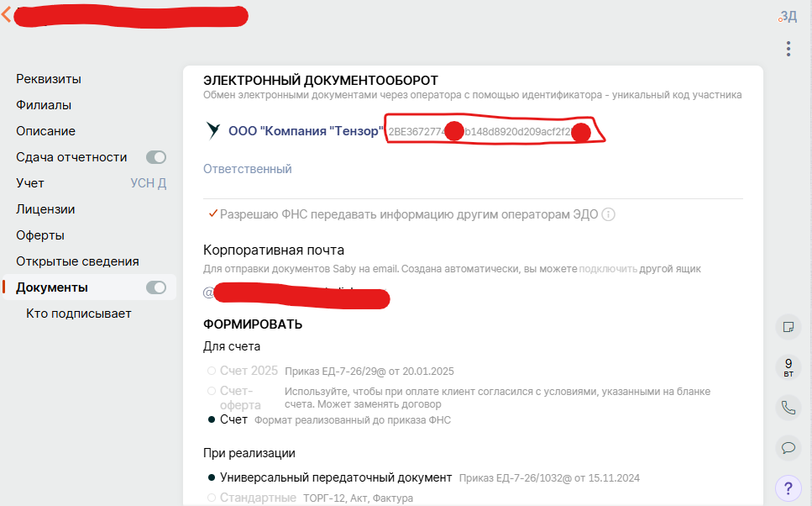Click the orange back chevron

[x=7, y=14]
